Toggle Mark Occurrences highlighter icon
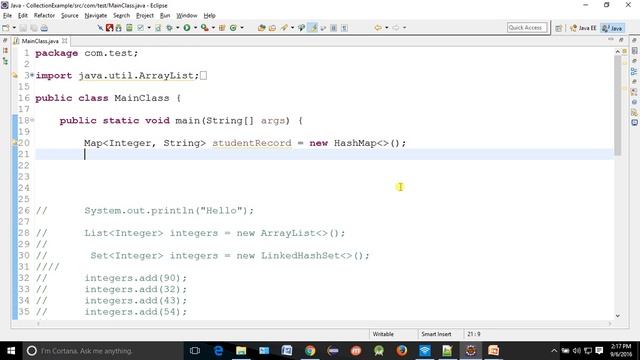640x360 pixels. click(x=313, y=28)
